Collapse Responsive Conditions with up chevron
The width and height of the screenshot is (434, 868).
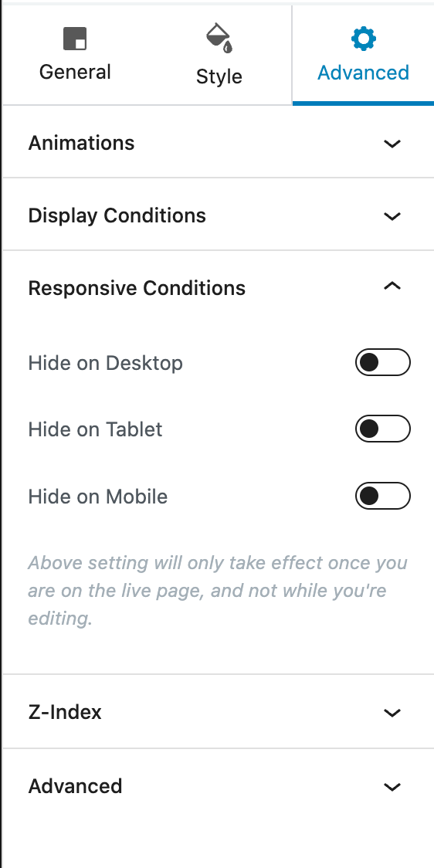click(x=392, y=286)
